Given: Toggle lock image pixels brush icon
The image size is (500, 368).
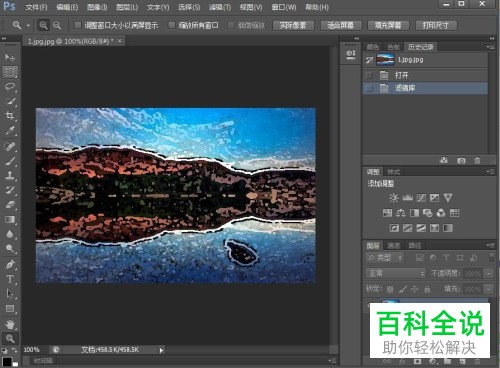Looking at the screenshot, I should (x=402, y=289).
